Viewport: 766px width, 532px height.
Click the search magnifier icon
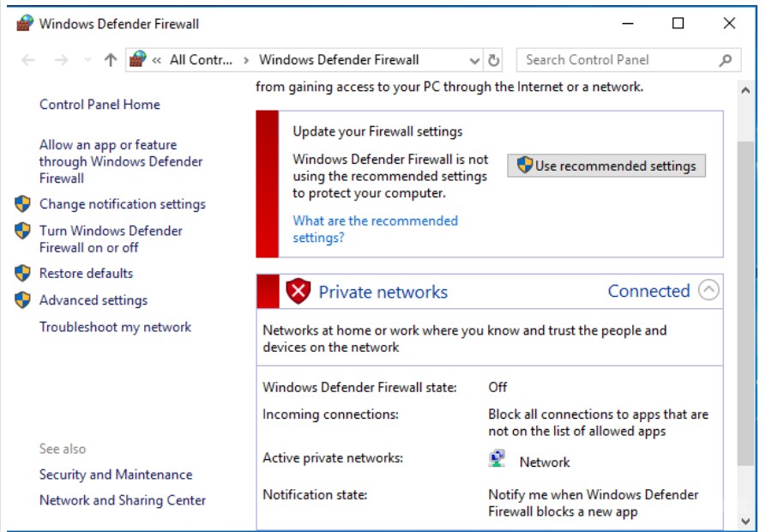pyautogui.click(x=726, y=60)
